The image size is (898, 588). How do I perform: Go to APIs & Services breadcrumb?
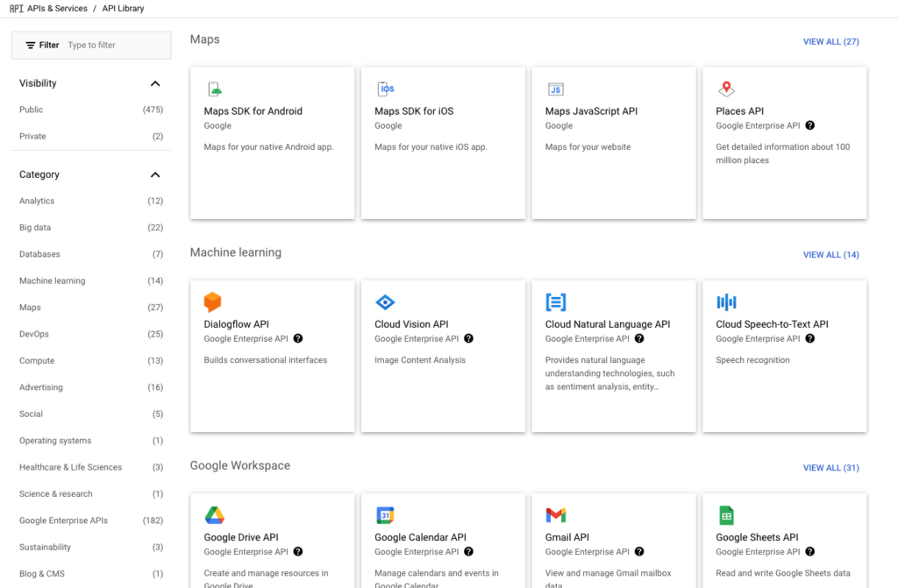pyautogui.click(x=57, y=9)
